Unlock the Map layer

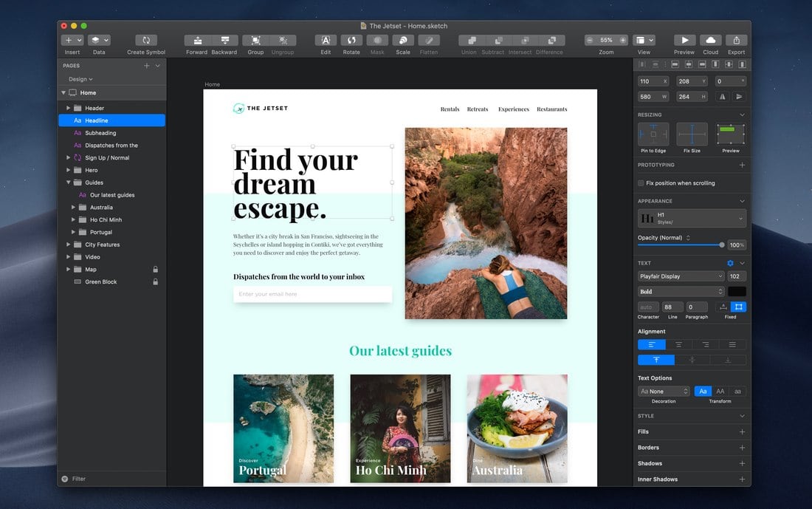pos(155,270)
